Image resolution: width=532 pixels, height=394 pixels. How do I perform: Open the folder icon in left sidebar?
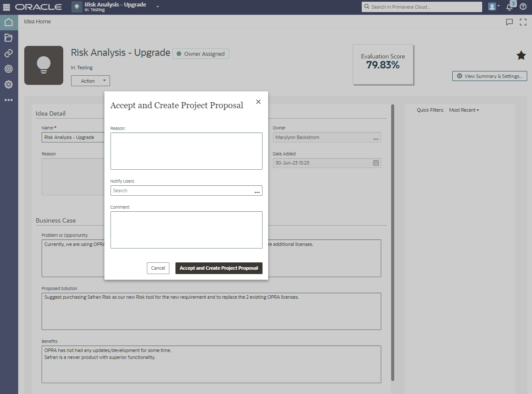coord(9,38)
